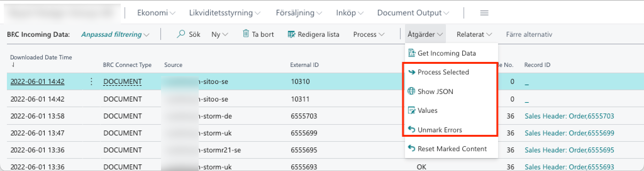Click the Show JSON globe icon
This screenshot has height=171, width=644.
coord(411,91)
